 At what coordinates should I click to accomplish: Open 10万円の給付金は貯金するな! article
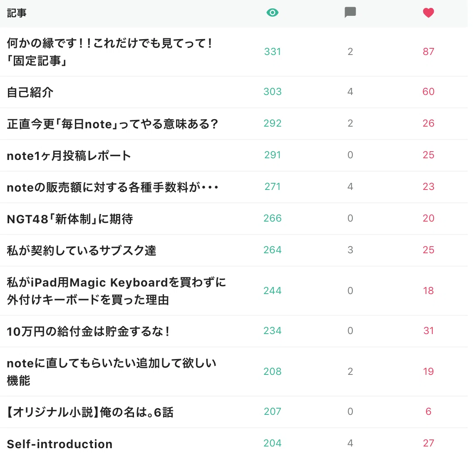pyautogui.click(x=88, y=331)
